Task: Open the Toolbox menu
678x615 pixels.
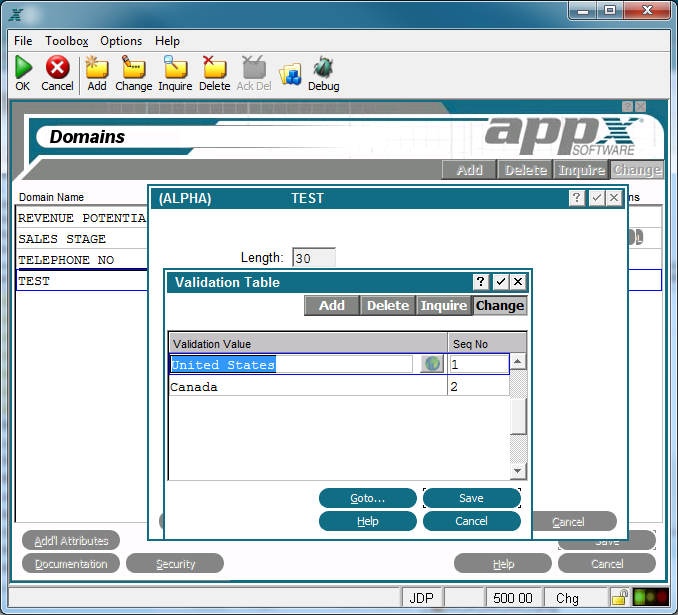Action: pos(67,41)
